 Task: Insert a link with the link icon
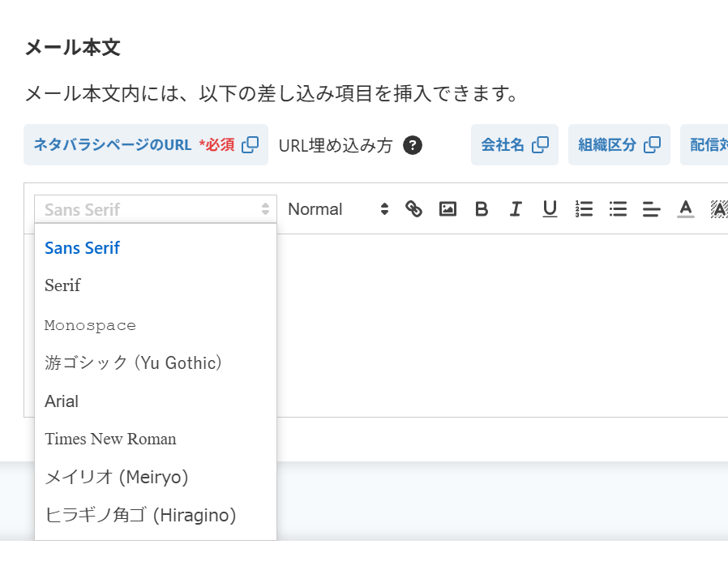(413, 209)
